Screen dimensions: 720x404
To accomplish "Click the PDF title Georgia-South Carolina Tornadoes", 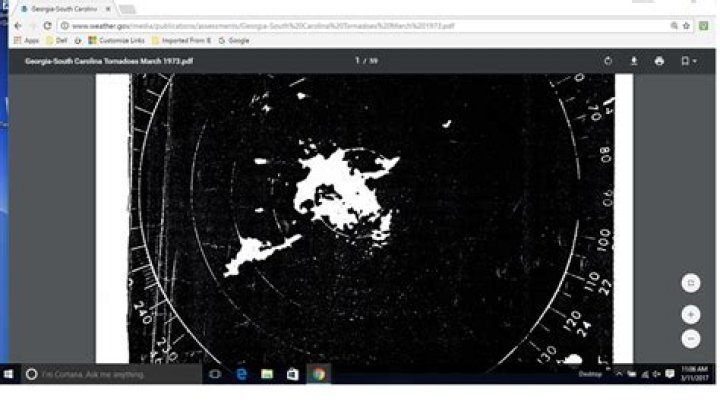I will click(x=109, y=61).
